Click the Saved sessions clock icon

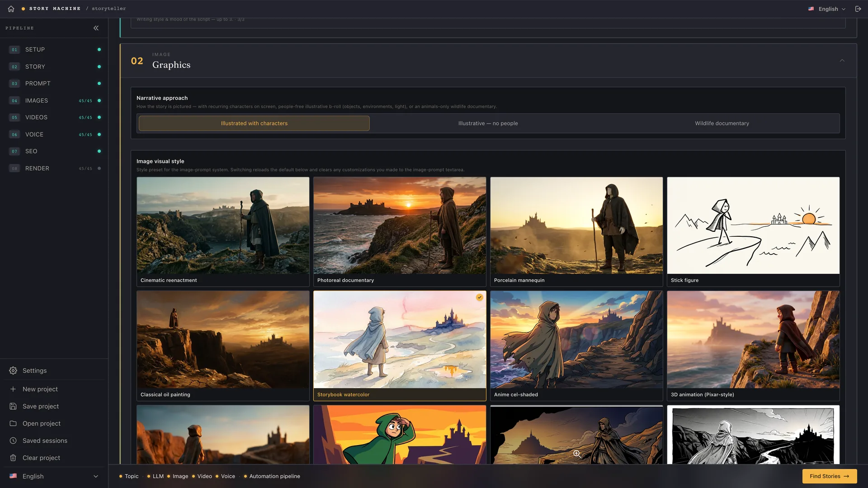click(x=13, y=441)
